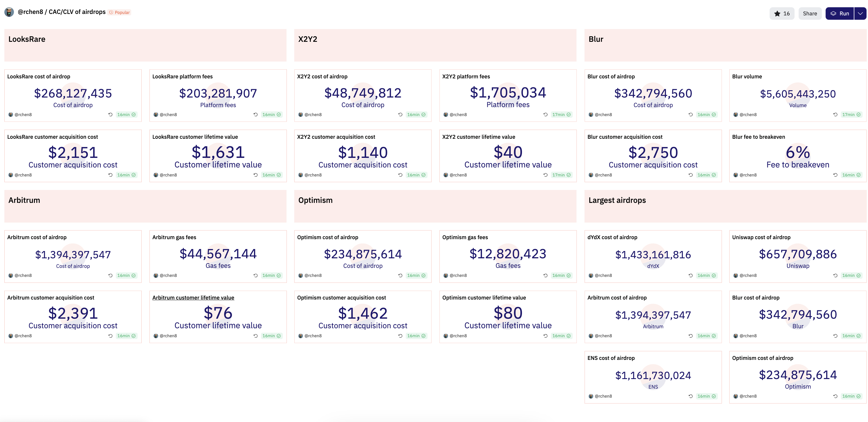Click the $40 customer lifetime value
Viewport: 868px width, 422px height.
coord(508,152)
